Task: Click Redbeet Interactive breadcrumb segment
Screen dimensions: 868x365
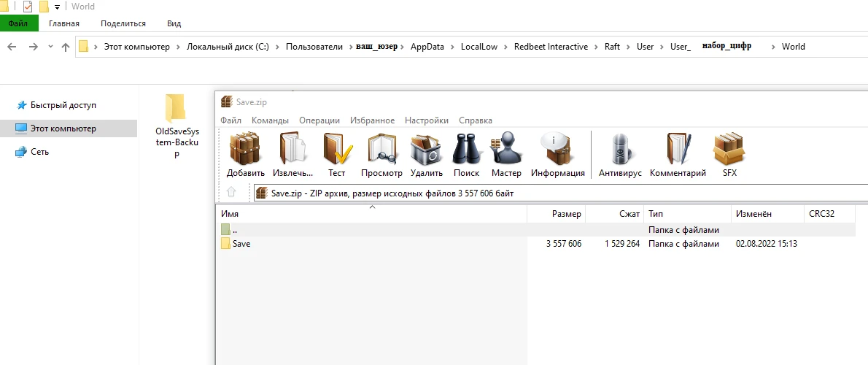Action: pyautogui.click(x=551, y=47)
